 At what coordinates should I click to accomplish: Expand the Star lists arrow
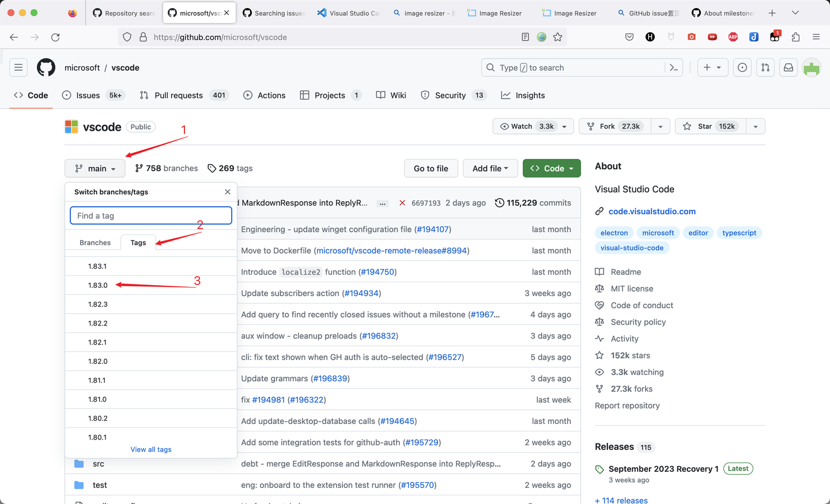tap(756, 126)
